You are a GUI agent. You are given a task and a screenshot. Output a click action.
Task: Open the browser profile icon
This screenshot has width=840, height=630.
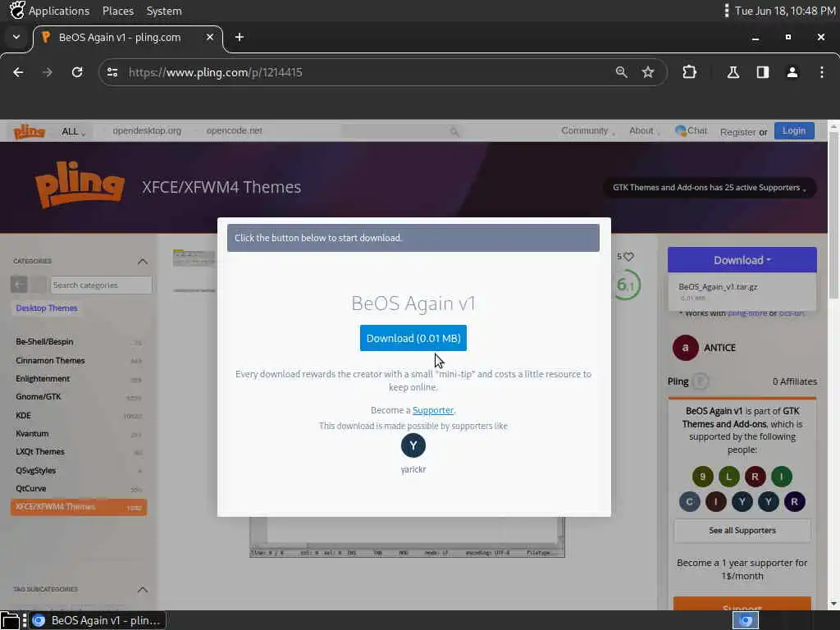[792, 72]
